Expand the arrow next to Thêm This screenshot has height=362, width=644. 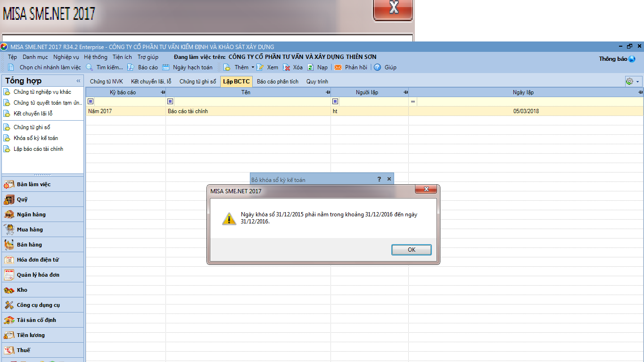click(x=253, y=67)
